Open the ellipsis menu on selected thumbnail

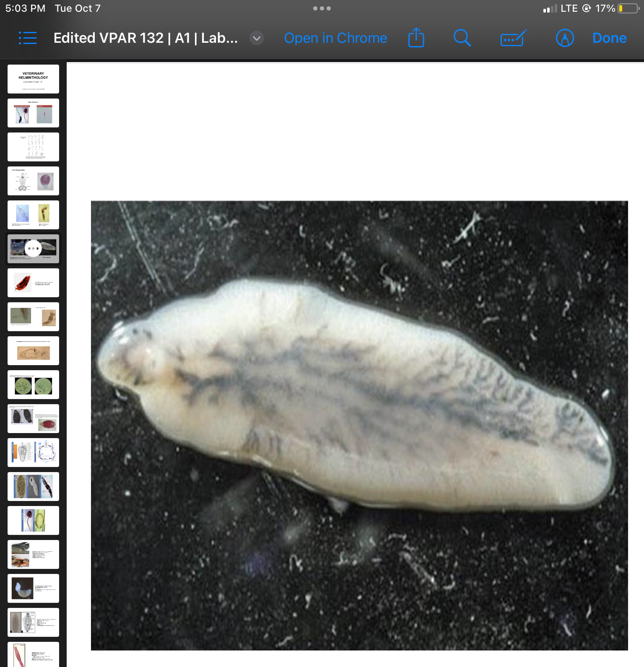coord(33,248)
